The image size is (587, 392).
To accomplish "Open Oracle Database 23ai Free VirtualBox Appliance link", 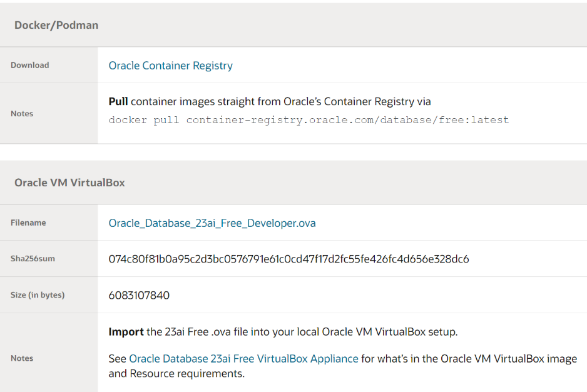I will point(243,359).
